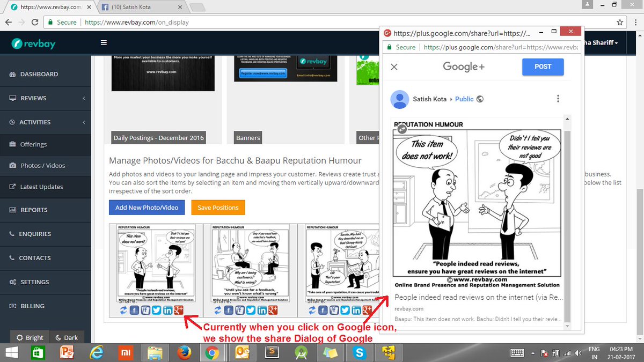Viewport: 644px width, 362px height.
Task: Share 'Take care of your reputation' cartoon on Google+
Action: (x=367, y=310)
